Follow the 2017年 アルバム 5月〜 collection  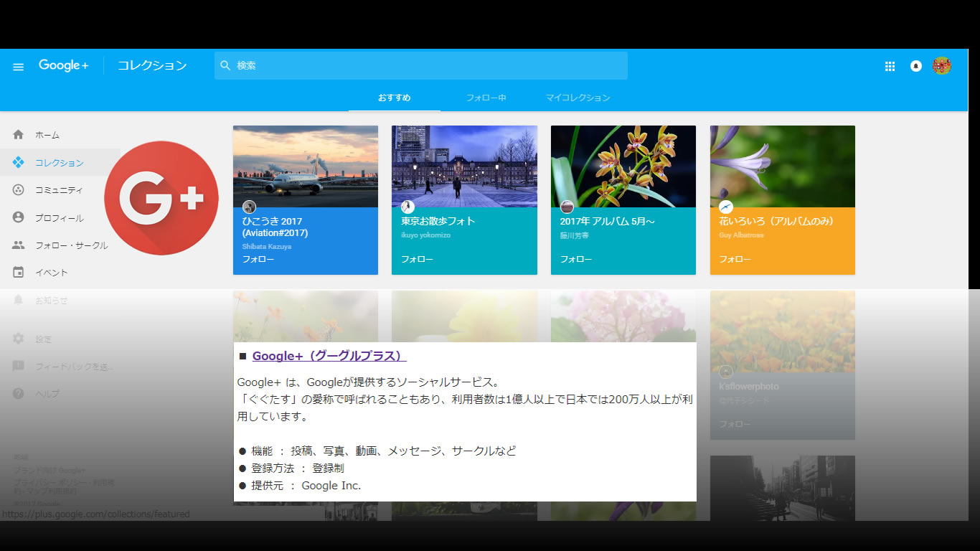tap(576, 259)
